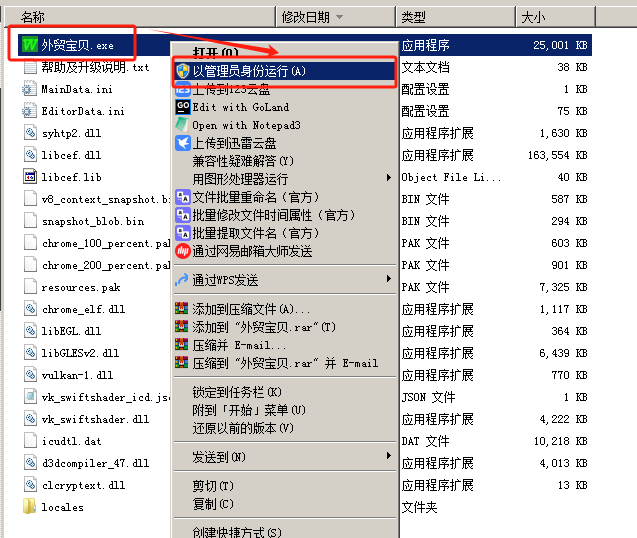
Task: Choose 锁定到任务栏 in the context menu
Action: (236, 392)
